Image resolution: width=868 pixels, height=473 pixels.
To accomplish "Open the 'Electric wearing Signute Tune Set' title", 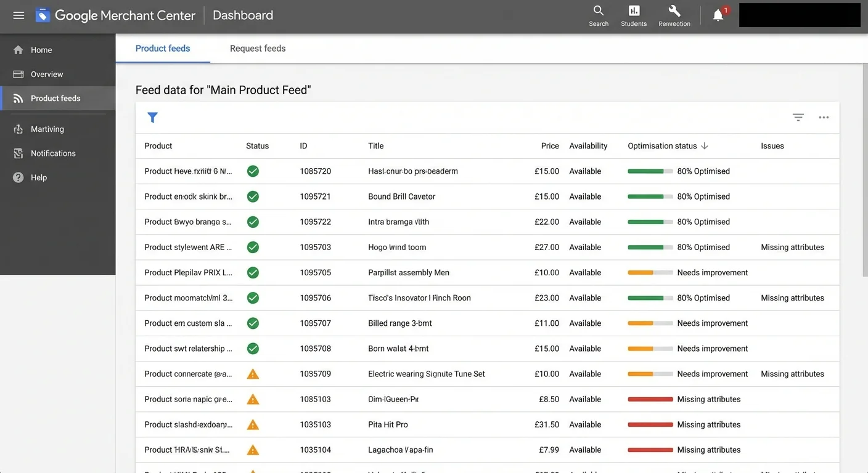I will tap(427, 374).
